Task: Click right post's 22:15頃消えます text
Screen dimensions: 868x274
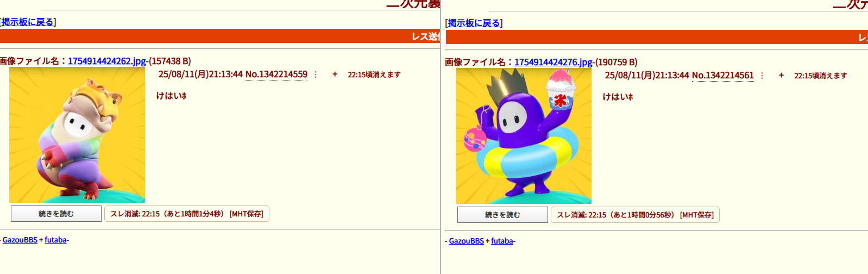Action: 821,76
